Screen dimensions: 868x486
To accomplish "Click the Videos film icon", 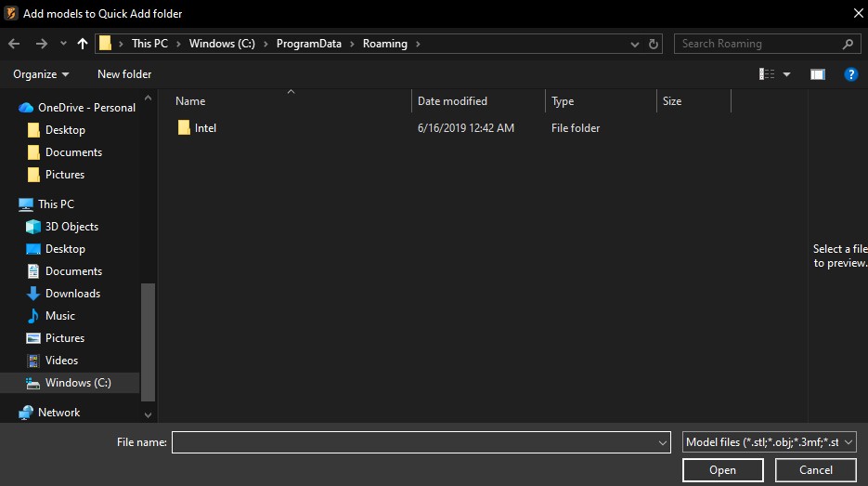I will tap(33, 361).
